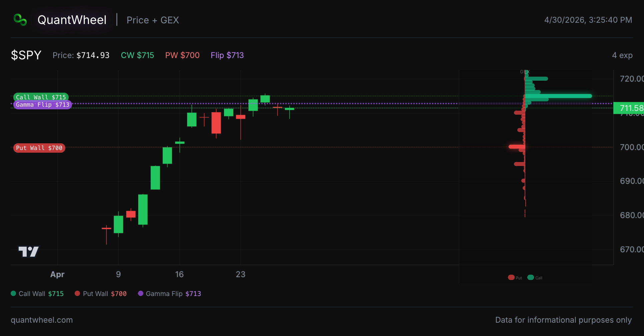Click the 9 date axis label
Screen dimensions: 644x336
(118, 274)
